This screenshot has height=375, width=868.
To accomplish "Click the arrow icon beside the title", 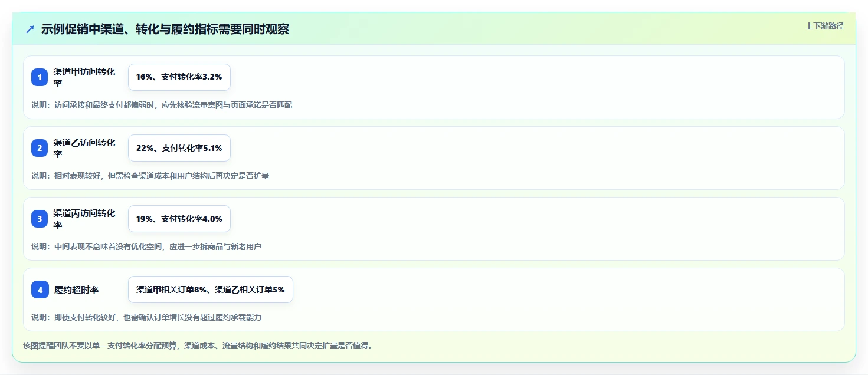I will coord(30,29).
